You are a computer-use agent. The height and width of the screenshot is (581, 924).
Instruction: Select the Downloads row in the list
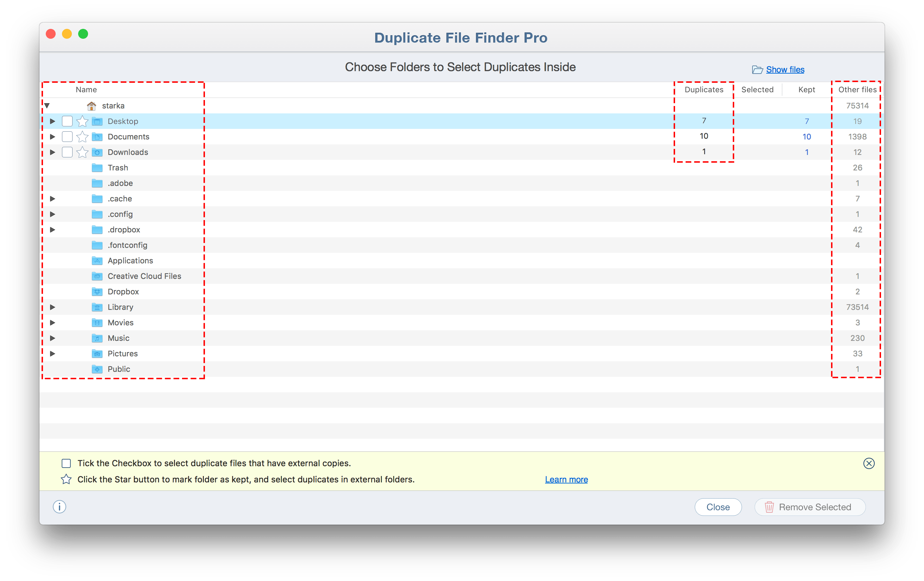462,151
